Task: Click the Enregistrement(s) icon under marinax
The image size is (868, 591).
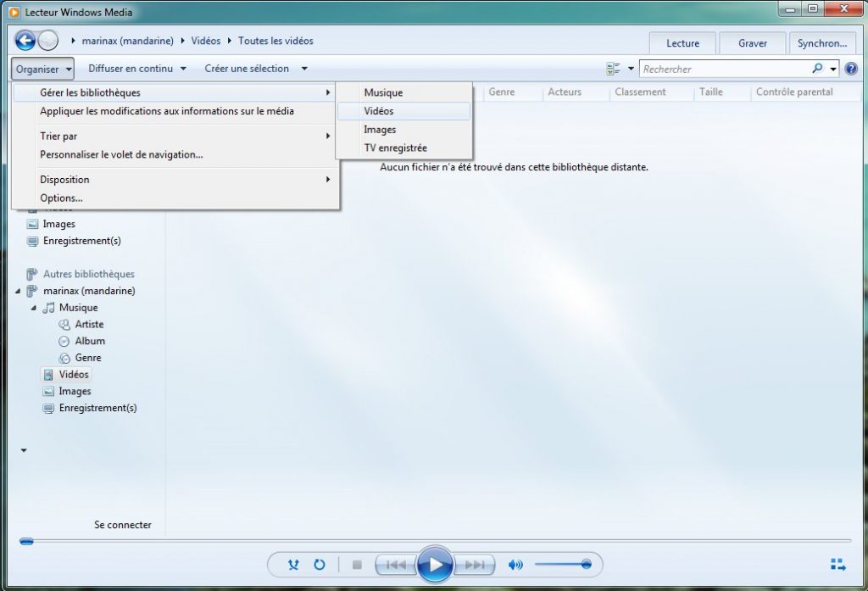Action: (x=48, y=408)
